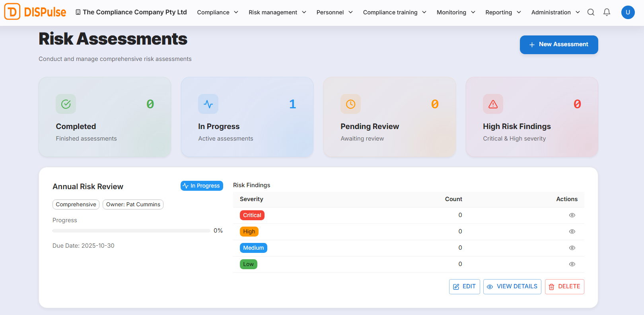Click the green Completed checkmark icon
The height and width of the screenshot is (315, 644).
[x=66, y=104]
